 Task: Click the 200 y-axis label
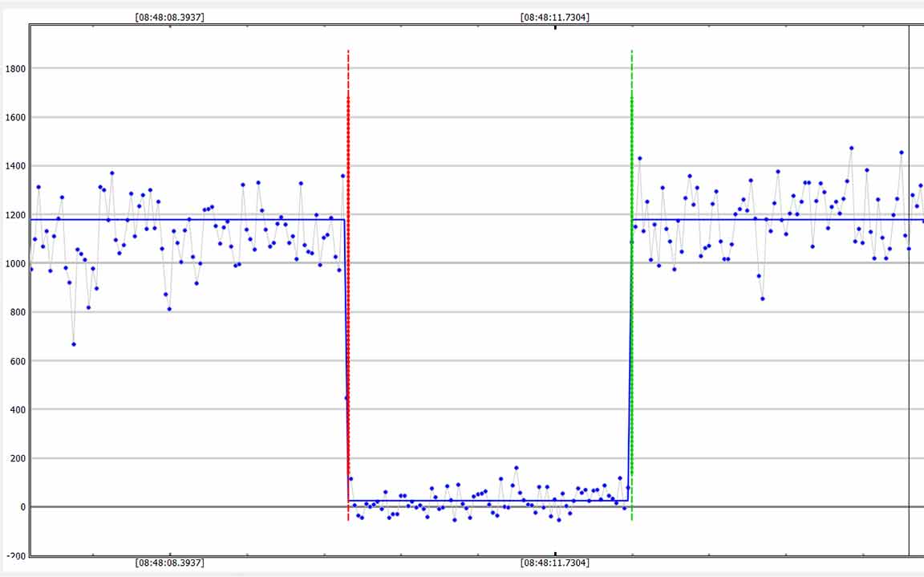18,458
